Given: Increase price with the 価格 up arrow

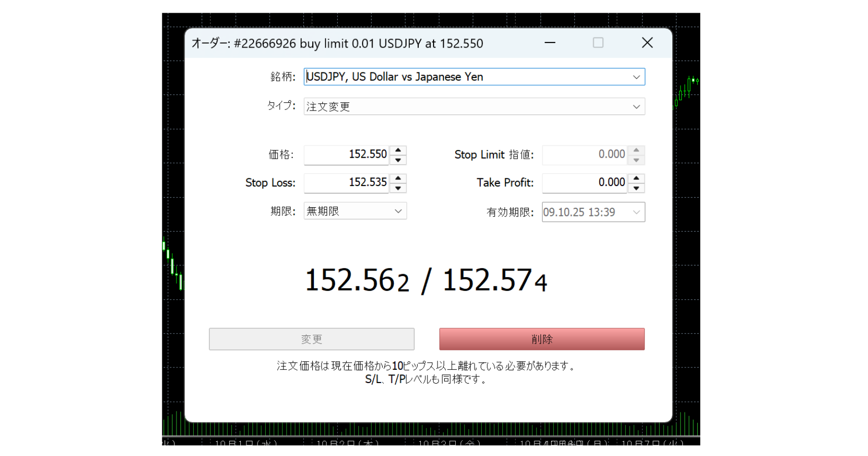Looking at the screenshot, I should click(x=398, y=150).
